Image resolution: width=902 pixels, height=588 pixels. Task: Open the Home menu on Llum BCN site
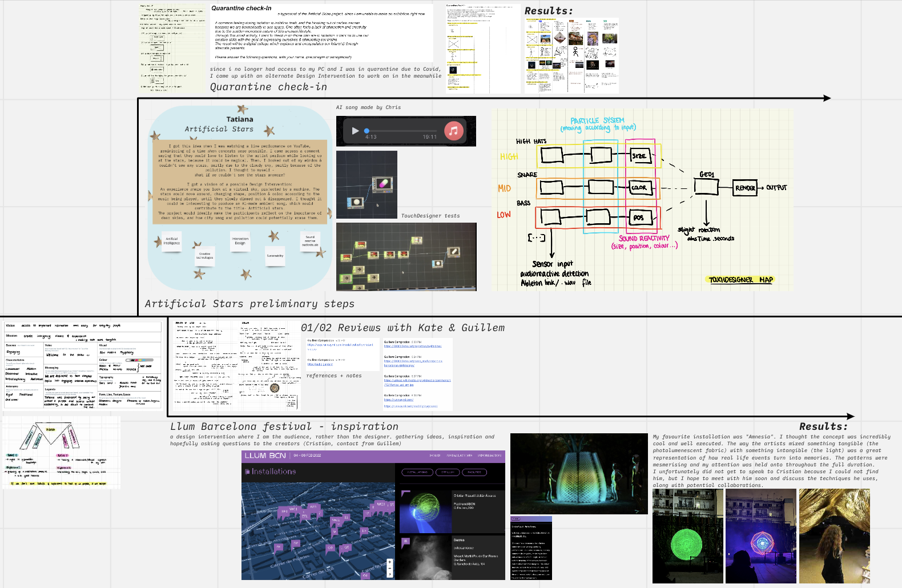coord(435,456)
